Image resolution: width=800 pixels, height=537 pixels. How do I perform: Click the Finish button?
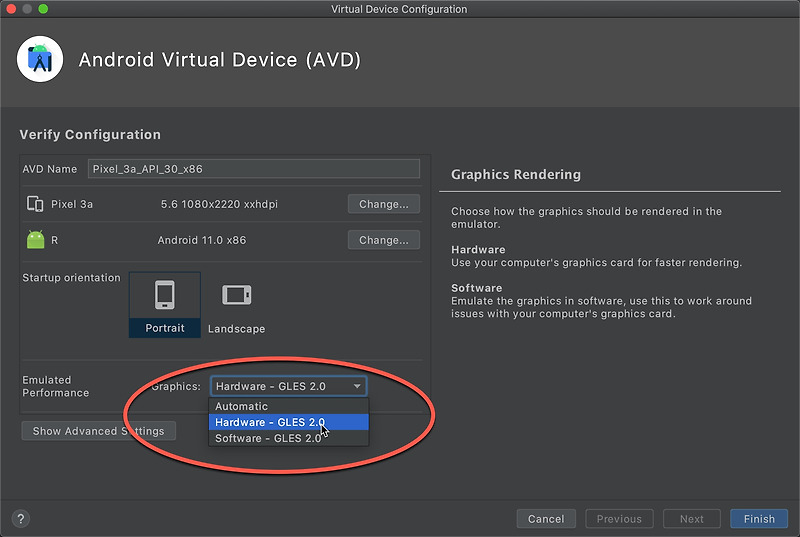[x=759, y=519]
